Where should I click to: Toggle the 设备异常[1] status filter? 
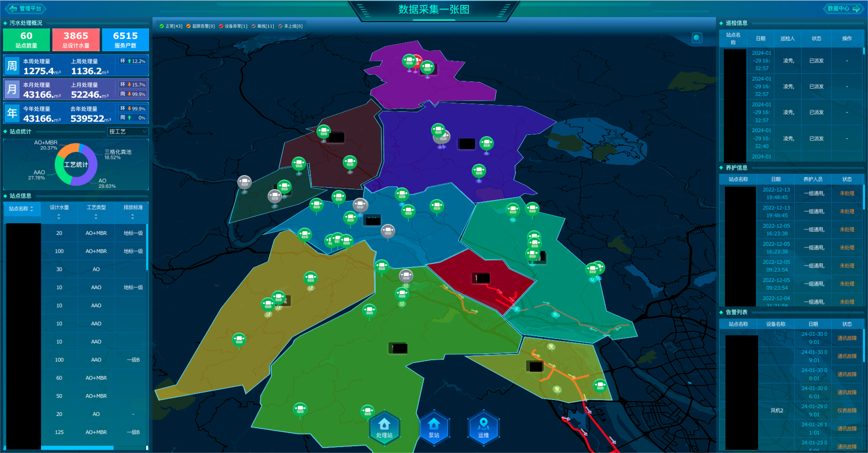233,26
